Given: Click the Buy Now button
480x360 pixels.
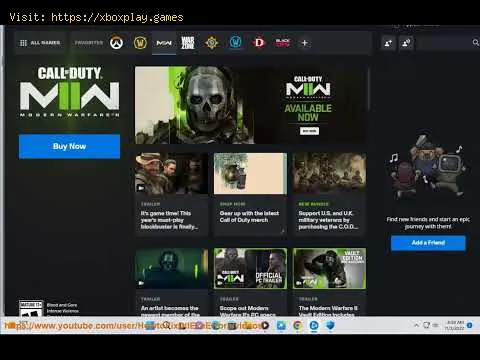Looking at the screenshot, I should tap(69, 146).
